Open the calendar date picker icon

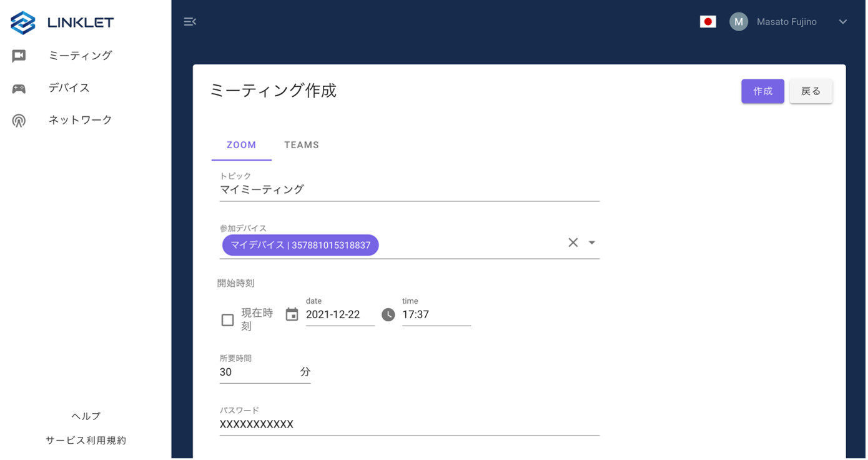click(292, 314)
